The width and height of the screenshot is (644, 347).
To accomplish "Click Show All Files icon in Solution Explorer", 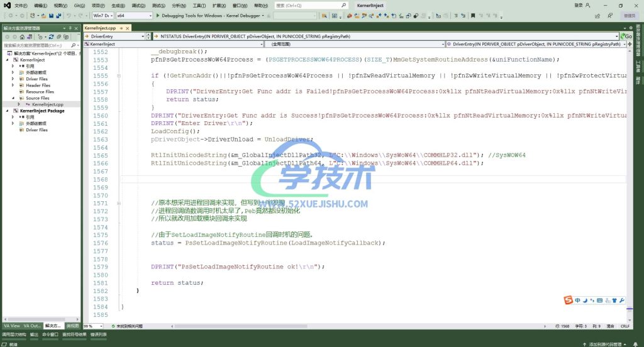I will (65, 36).
